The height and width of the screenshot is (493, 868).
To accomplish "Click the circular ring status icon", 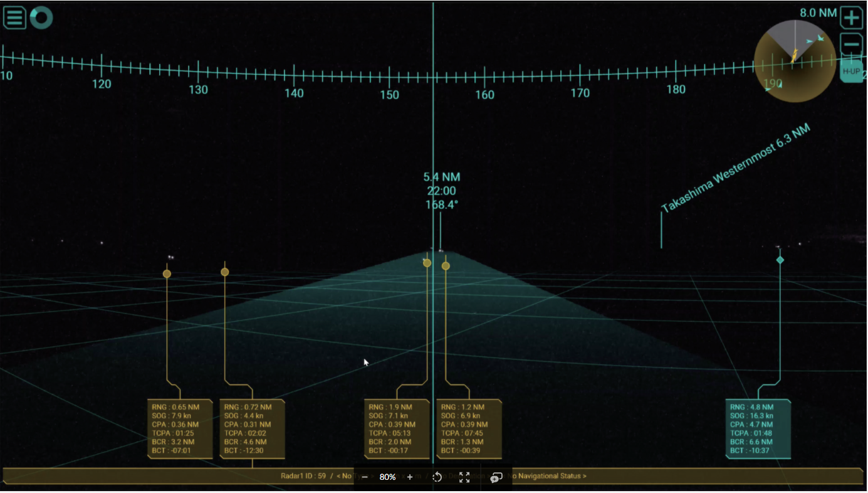I will coord(41,18).
